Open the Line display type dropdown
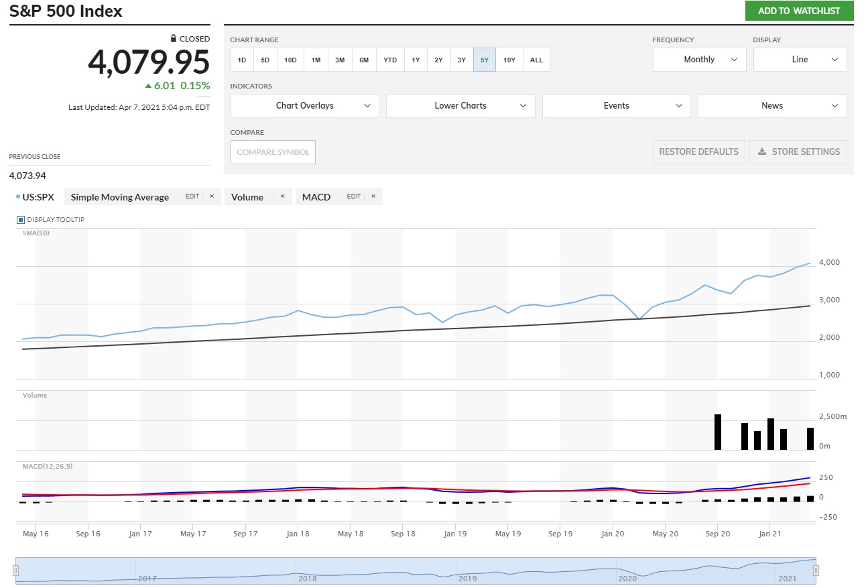 pyautogui.click(x=800, y=60)
